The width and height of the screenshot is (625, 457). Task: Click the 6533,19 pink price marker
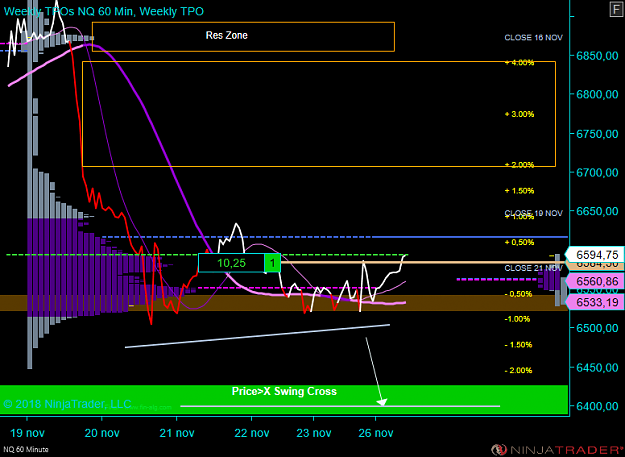pos(594,302)
